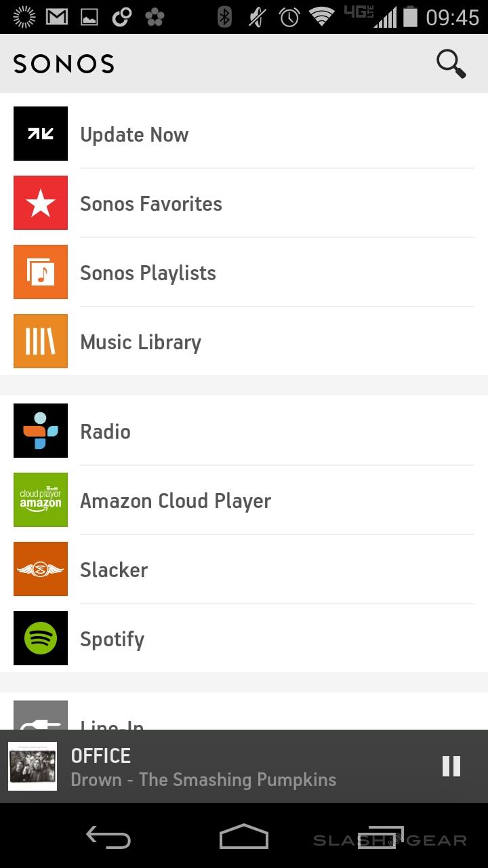Open the Sonos Favorites list item
The width and height of the screenshot is (488, 868).
click(x=151, y=204)
